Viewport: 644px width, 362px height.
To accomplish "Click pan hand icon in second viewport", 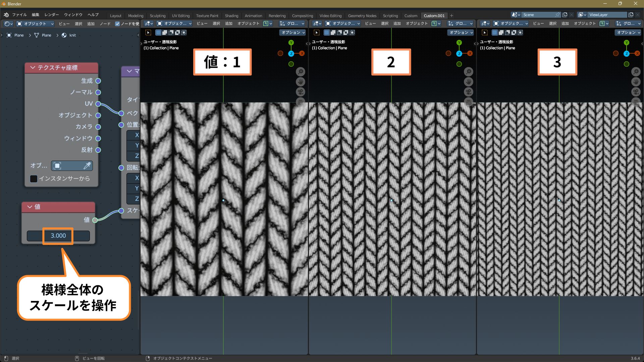I will pyautogui.click(x=468, y=82).
